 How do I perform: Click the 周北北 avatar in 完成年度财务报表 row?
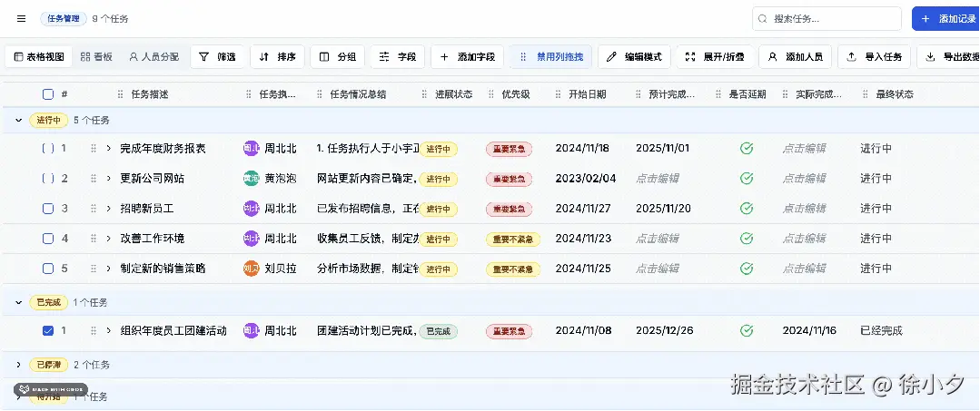(251, 149)
